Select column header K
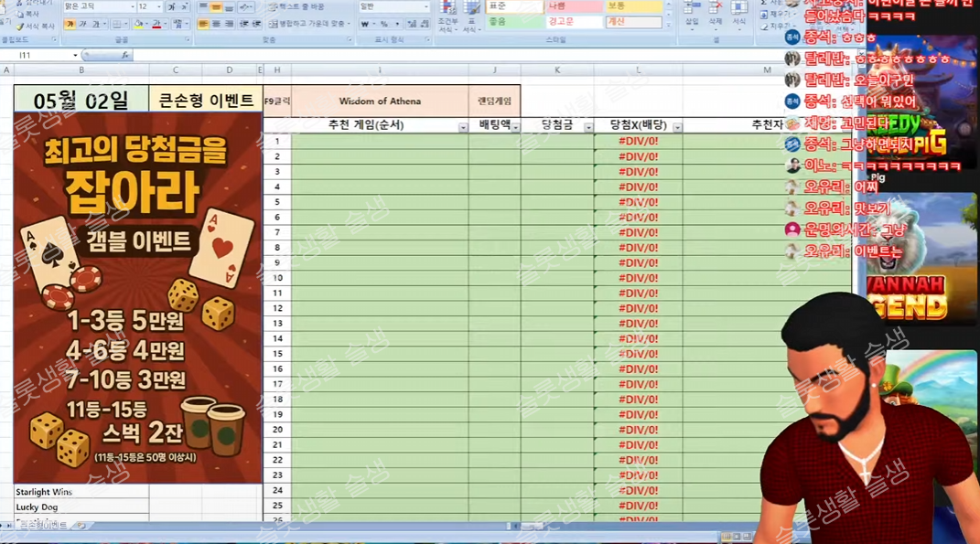Screen dimensions: 980x544 point(557,70)
